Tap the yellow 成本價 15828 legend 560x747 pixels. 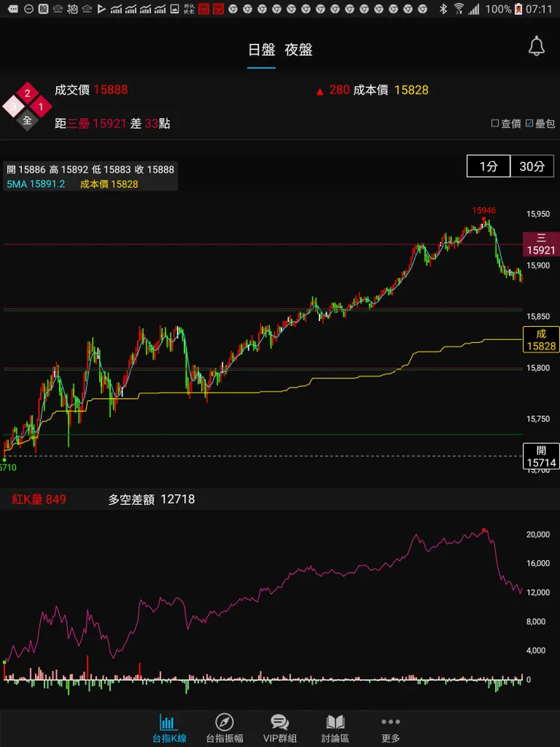click(x=109, y=185)
